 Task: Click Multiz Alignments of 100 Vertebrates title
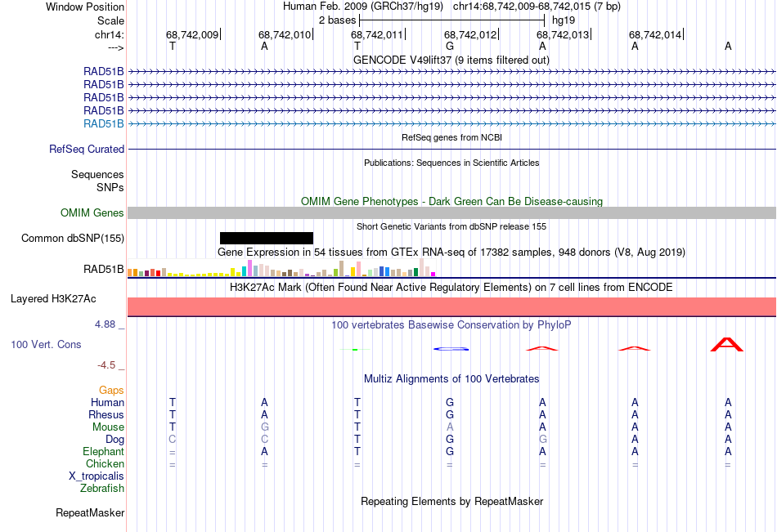pos(451,379)
